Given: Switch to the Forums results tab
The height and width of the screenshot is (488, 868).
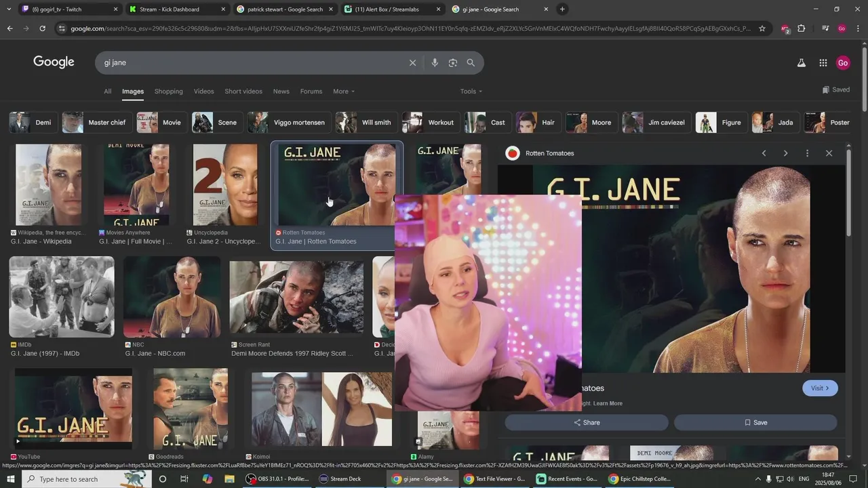Looking at the screenshot, I should (x=311, y=91).
